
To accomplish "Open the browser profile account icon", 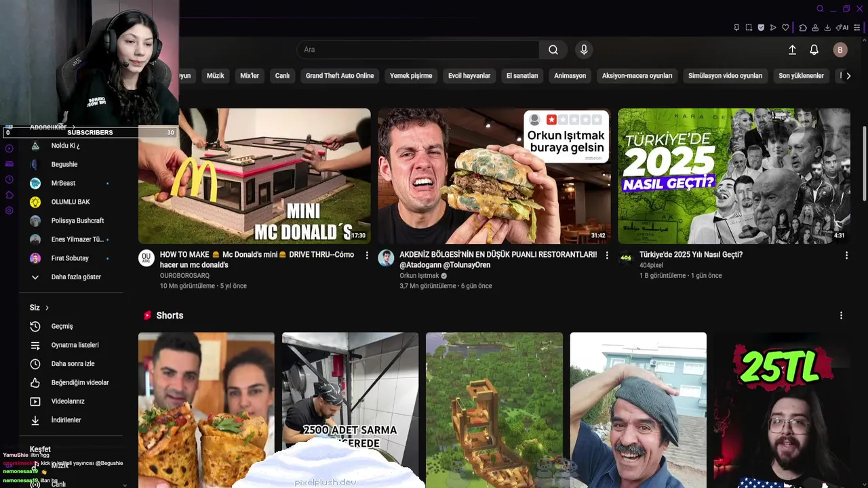I will point(815,28).
